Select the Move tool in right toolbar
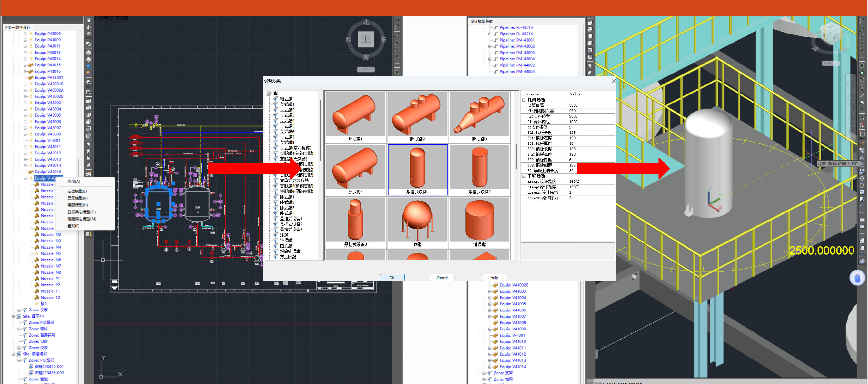The image size is (868, 384). (x=862, y=178)
